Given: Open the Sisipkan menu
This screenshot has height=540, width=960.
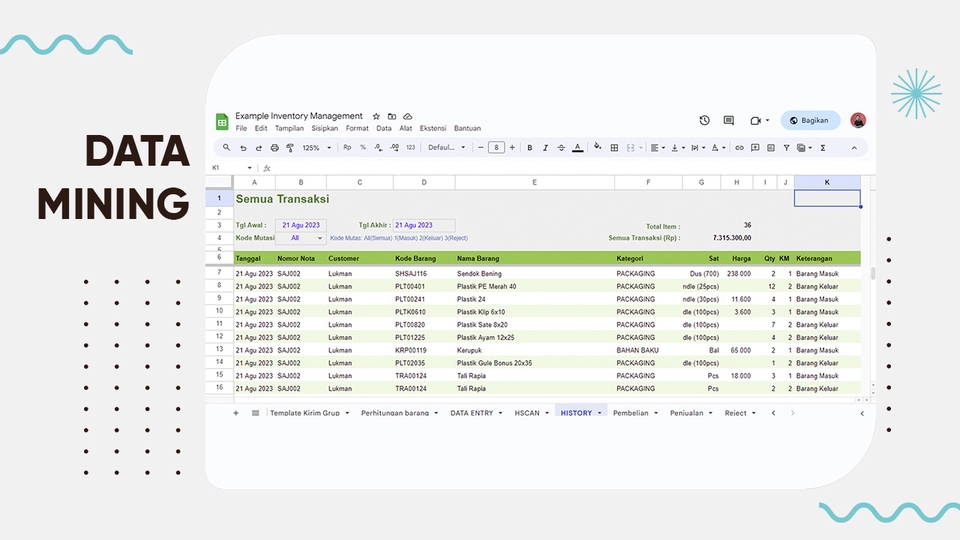Looking at the screenshot, I should (324, 129).
